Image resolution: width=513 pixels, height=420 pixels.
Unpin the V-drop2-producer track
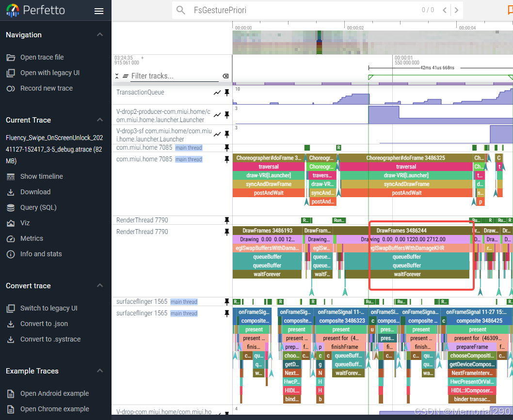pos(227,115)
